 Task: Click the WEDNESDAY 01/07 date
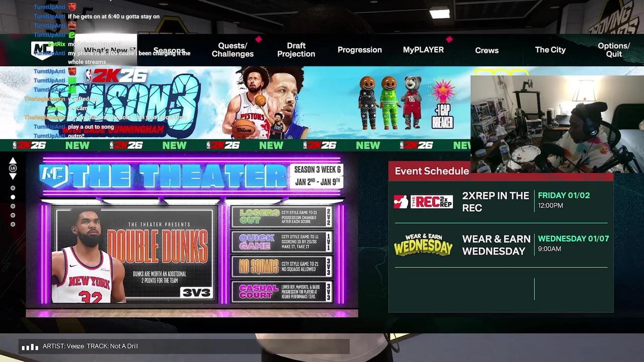pos(574,238)
